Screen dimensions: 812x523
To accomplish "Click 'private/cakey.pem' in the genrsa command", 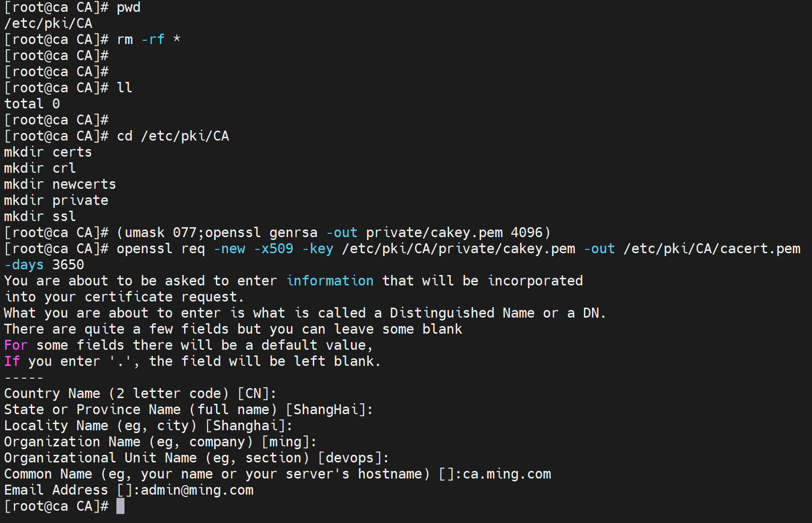I will (x=434, y=232).
